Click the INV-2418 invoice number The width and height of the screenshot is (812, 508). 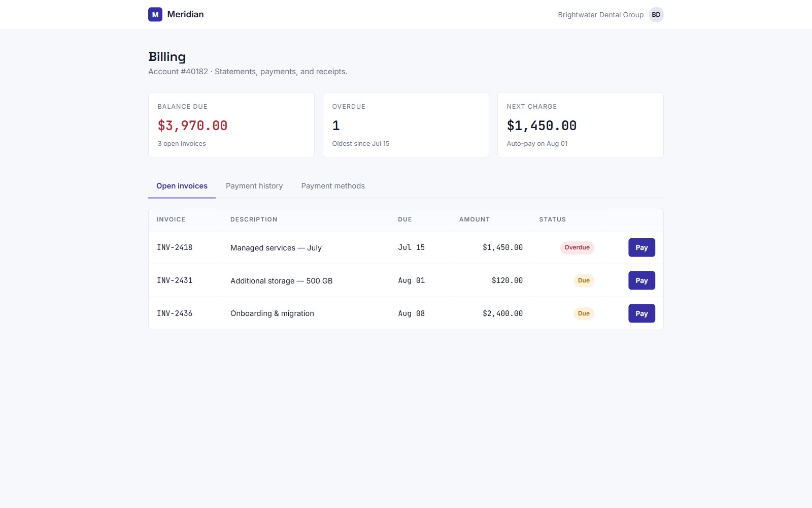point(175,247)
